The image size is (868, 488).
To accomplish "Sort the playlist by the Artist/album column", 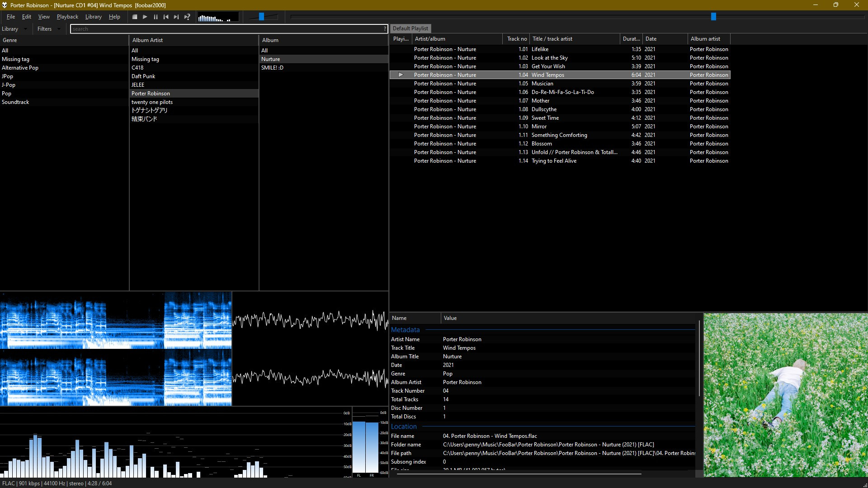I will pyautogui.click(x=457, y=39).
